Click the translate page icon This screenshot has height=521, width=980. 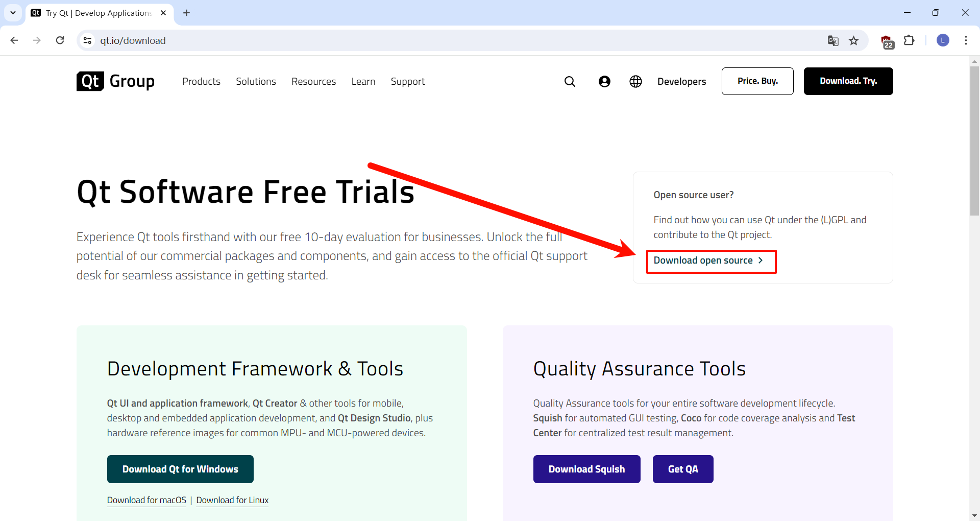[x=833, y=41]
